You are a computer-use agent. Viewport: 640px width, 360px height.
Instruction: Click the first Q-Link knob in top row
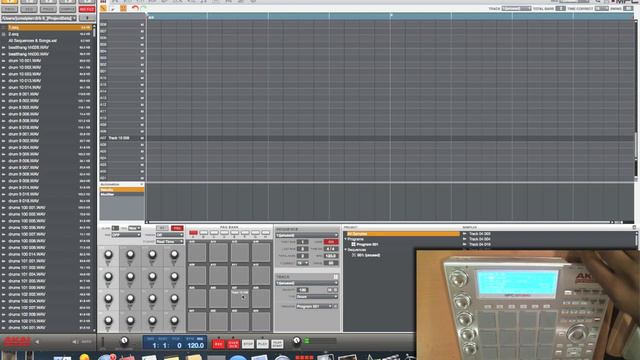108,255
